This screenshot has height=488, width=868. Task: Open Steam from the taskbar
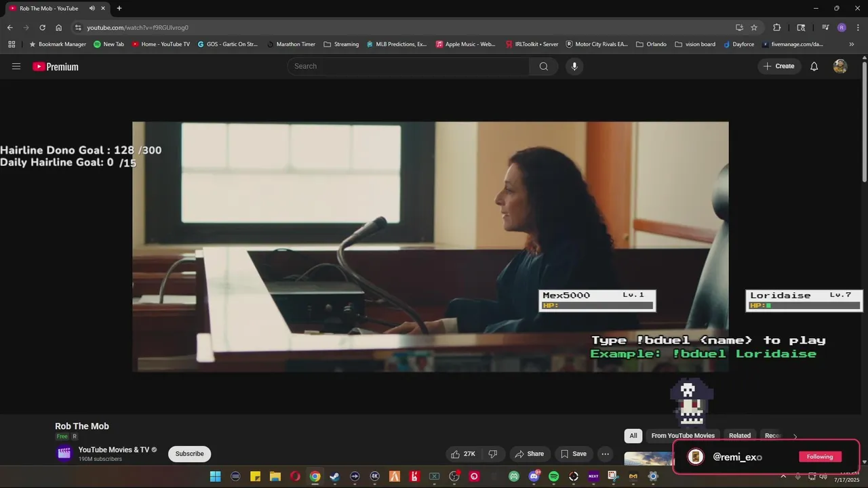[x=334, y=476]
